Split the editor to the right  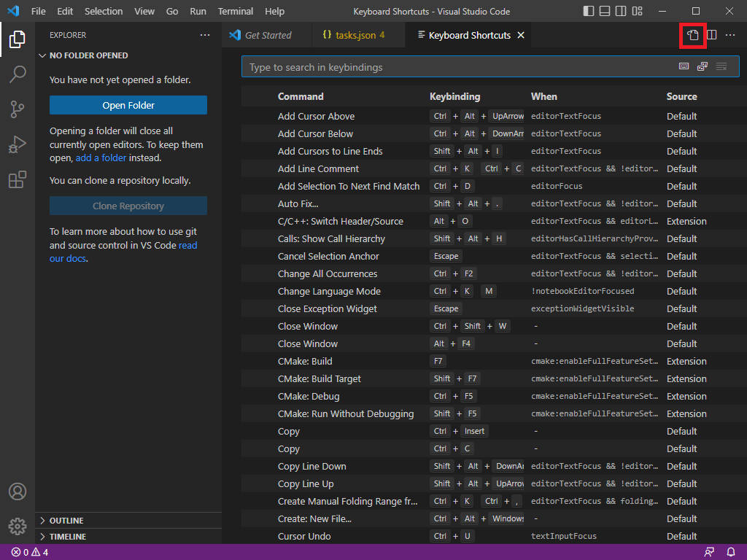click(x=712, y=35)
